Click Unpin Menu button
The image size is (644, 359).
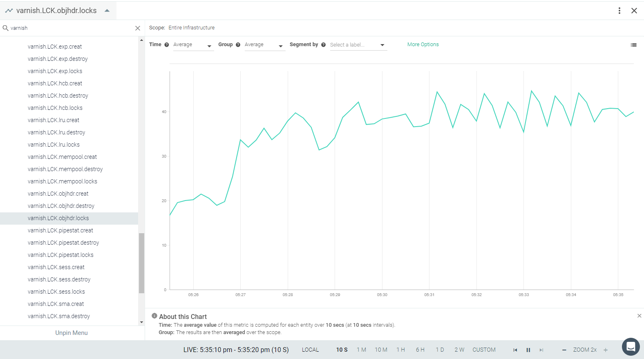(72, 333)
